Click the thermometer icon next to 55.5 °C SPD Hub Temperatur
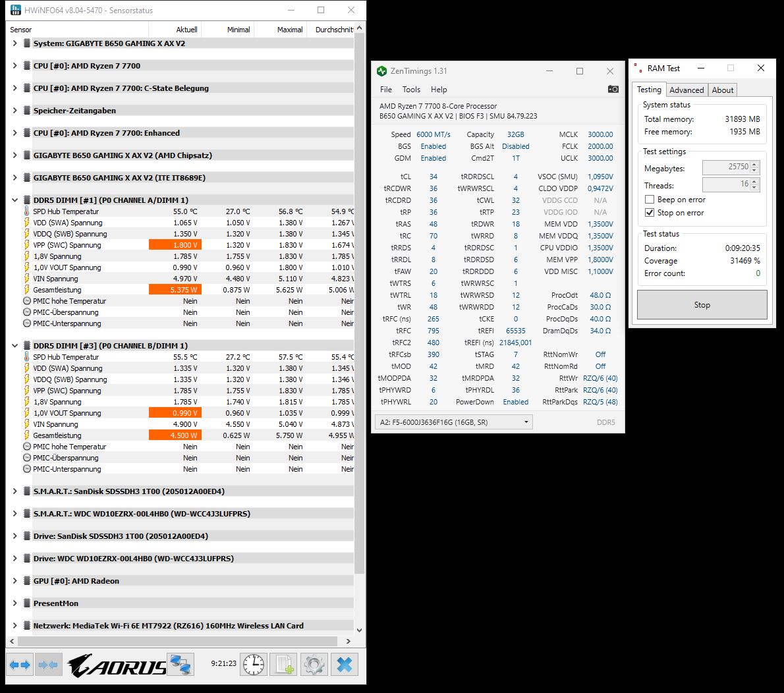 coord(26,356)
